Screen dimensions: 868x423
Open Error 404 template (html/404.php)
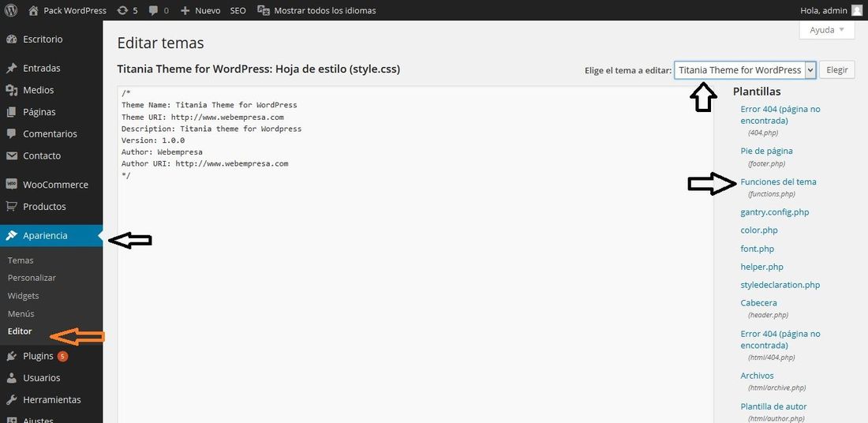coord(780,339)
